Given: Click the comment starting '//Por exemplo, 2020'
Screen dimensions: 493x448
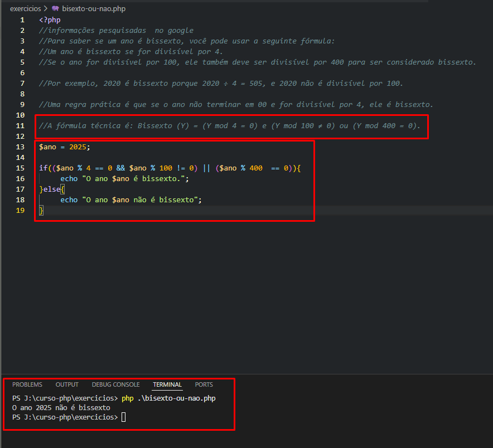Looking at the screenshot, I should (x=221, y=83).
